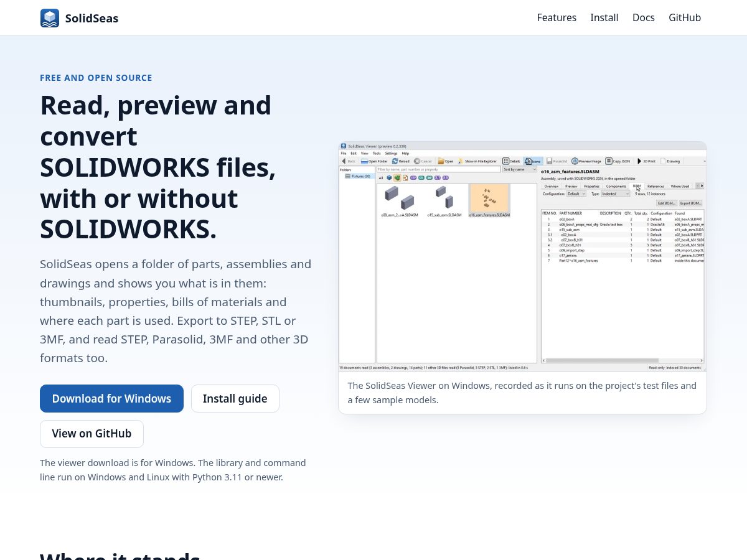747x560 pixels.
Task: Click the tab strip scroll arrows
Action: [x=700, y=186]
